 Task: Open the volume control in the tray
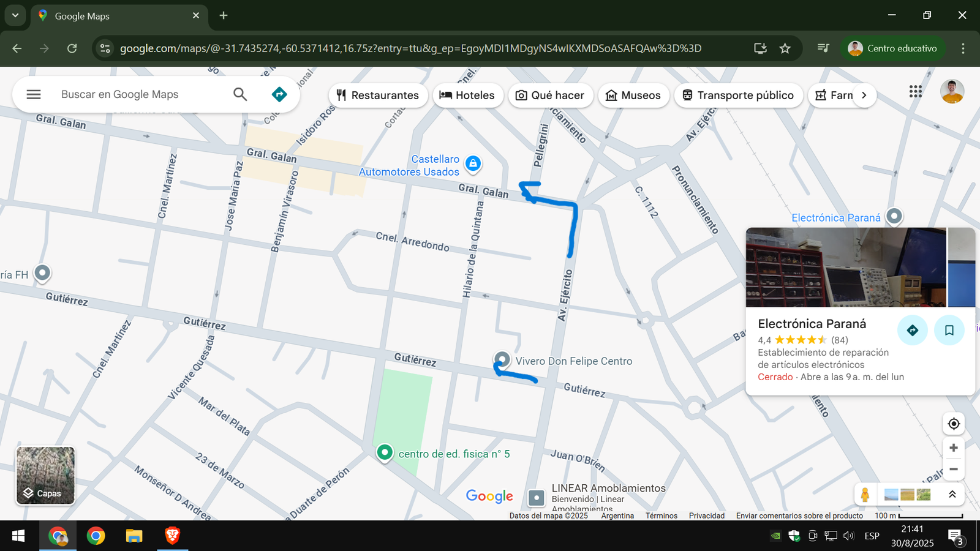848,536
